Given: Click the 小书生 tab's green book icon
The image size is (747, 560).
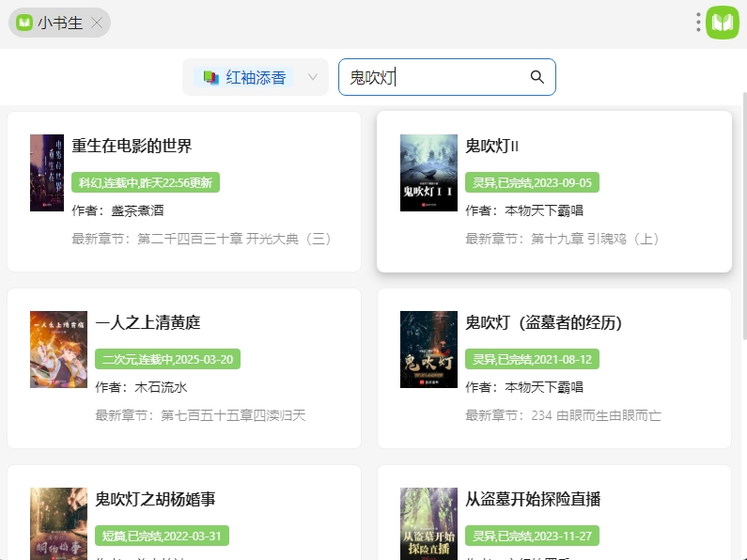Looking at the screenshot, I should [x=24, y=23].
